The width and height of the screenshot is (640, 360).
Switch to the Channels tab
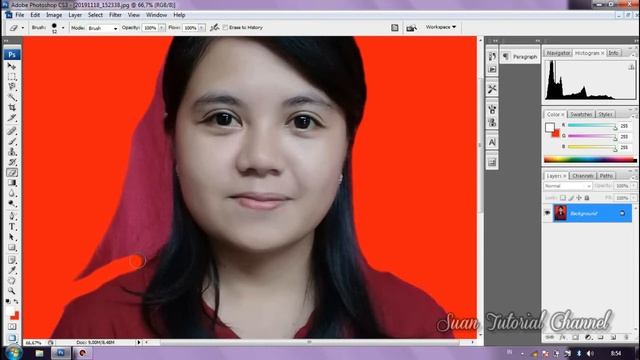[582, 176]
